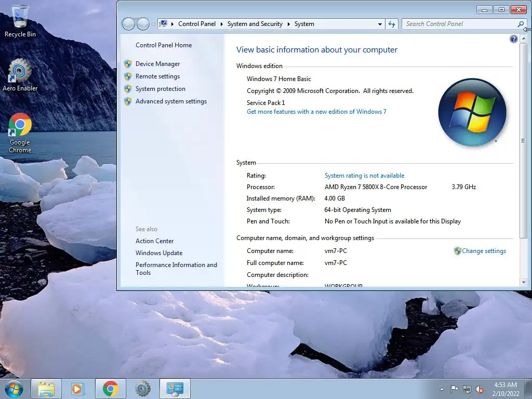Click the Windows Start orb
Screen dimensions: 532x399
coord(14,389)
